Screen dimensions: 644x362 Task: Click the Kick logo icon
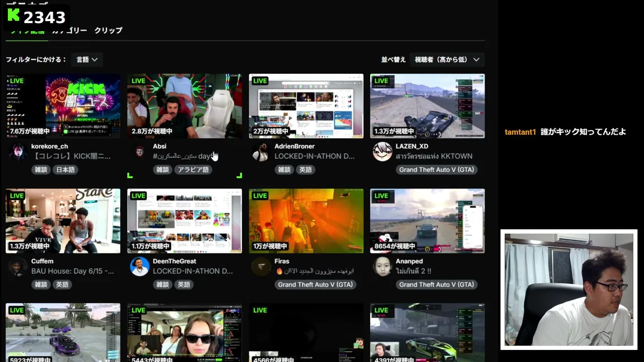point(14,16)
